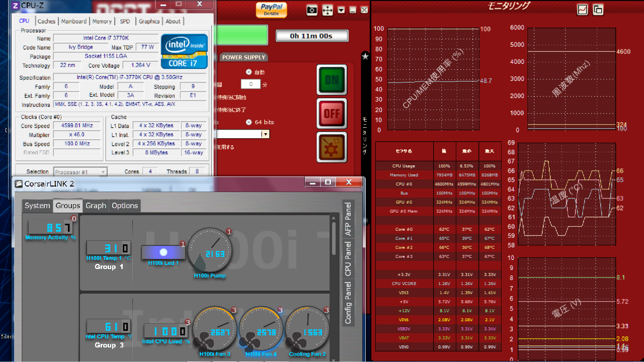This screenshot has height=362, width=644.
Task: Click the CPU Usage row in sensor table
Action: pos(438,166)
